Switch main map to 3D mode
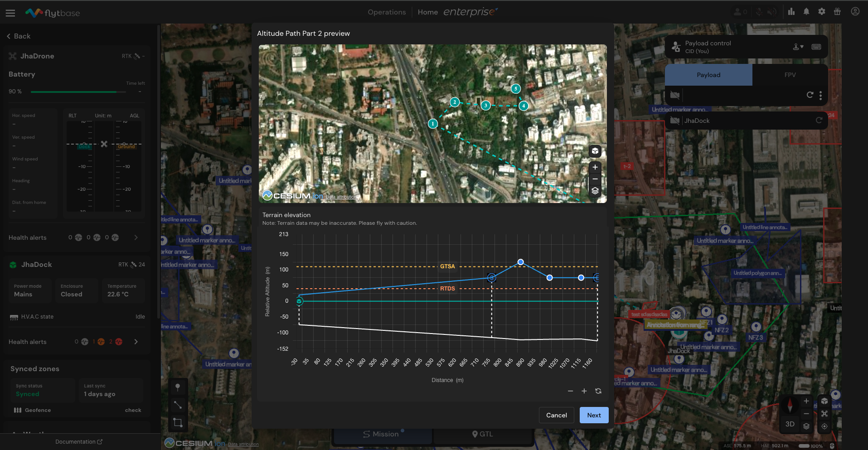Viewport: 868px width, 450px height. click(x=790, y=424)
